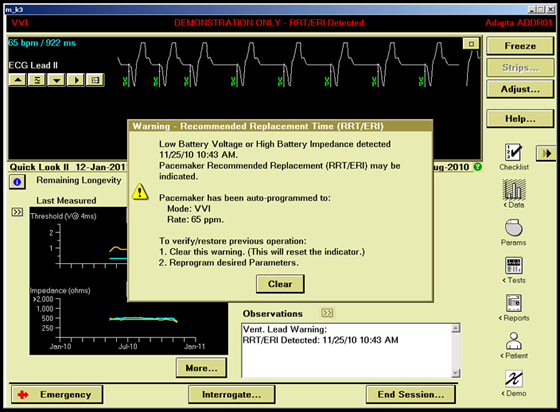Freeze the live ECG waveform

click(x=520, y=46)
